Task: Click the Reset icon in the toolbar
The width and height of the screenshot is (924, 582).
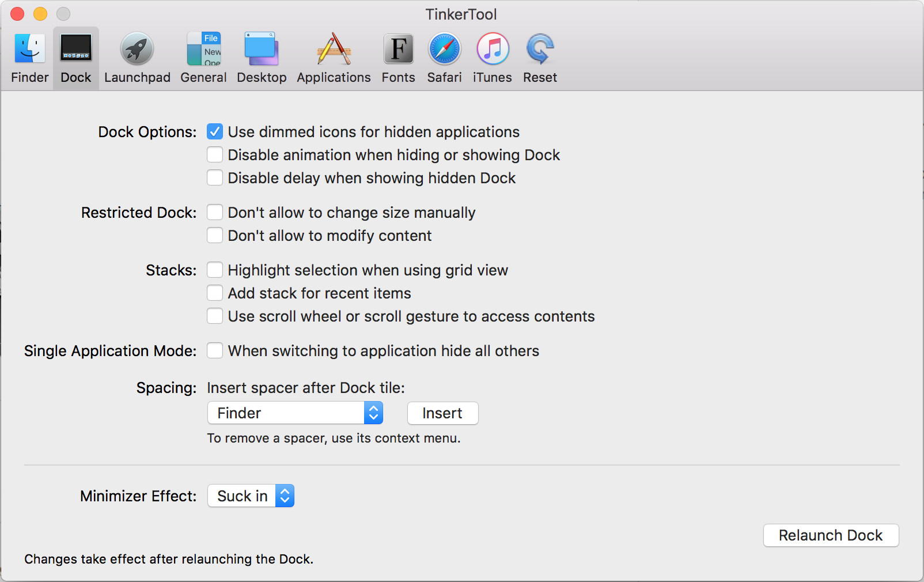Action: point(539,55)
